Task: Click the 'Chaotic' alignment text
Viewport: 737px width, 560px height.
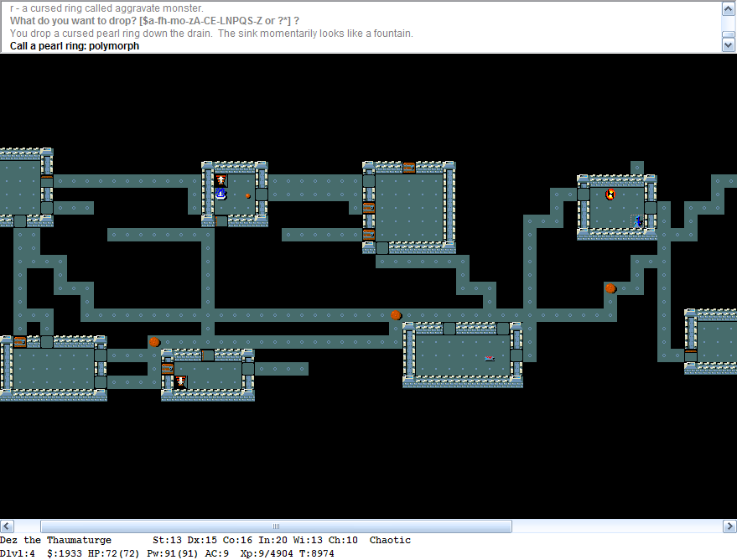Action: point(390,540)
